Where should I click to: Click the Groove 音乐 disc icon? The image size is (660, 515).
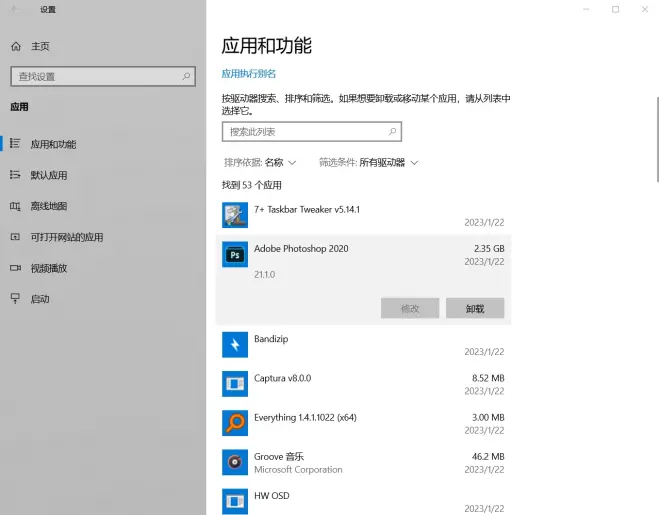point(235,462)
